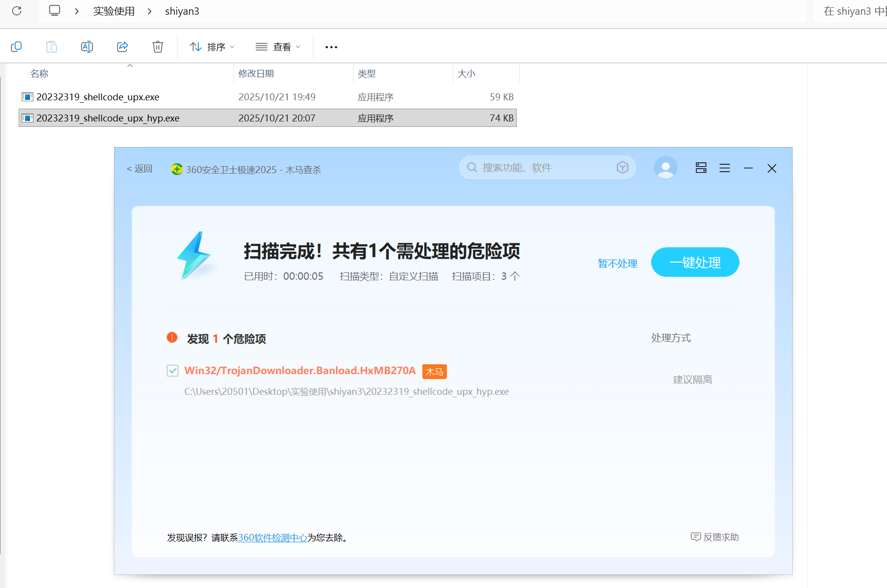Open the 建议隔离 handling option

click(693, 380)
